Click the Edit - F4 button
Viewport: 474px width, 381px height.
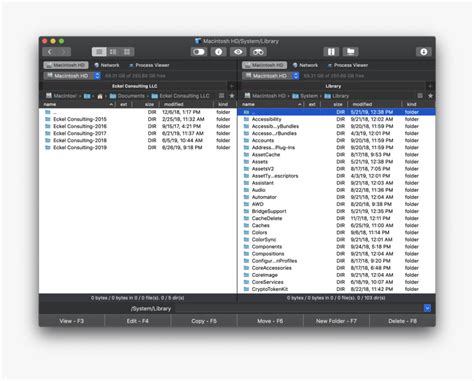137,321
